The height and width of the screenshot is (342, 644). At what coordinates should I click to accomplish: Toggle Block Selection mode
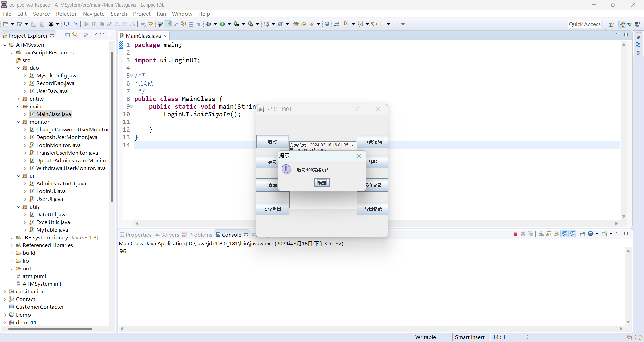coord(191,24)
